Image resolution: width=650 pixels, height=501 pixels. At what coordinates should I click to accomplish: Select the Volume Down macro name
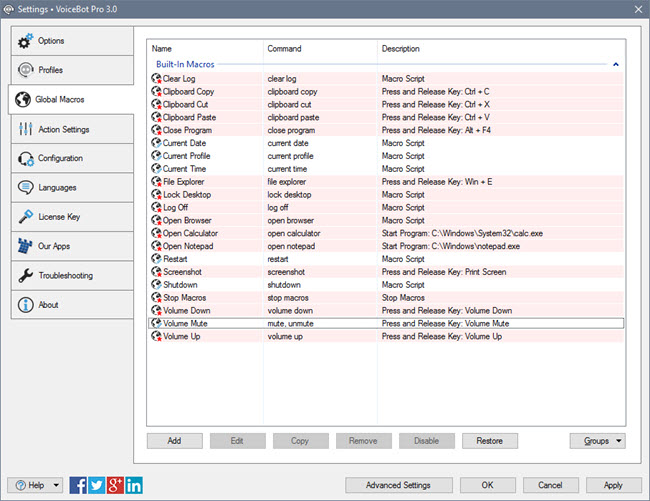coord(187,310)
